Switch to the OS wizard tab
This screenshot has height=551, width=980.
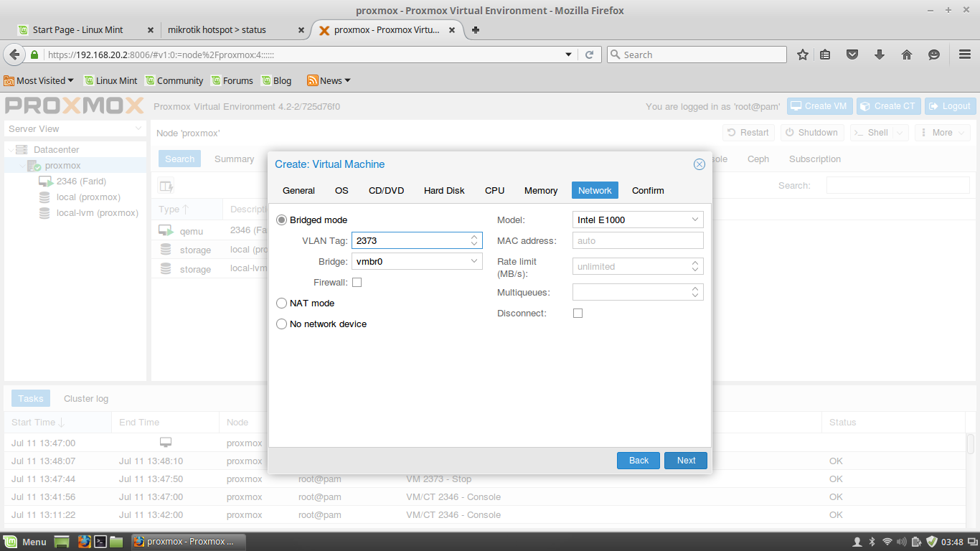pos(341,190)
